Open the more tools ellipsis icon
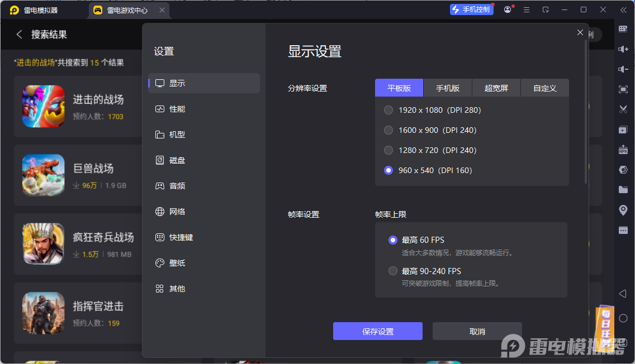This screenshot has height=364, width=635. tap(623, 230)
